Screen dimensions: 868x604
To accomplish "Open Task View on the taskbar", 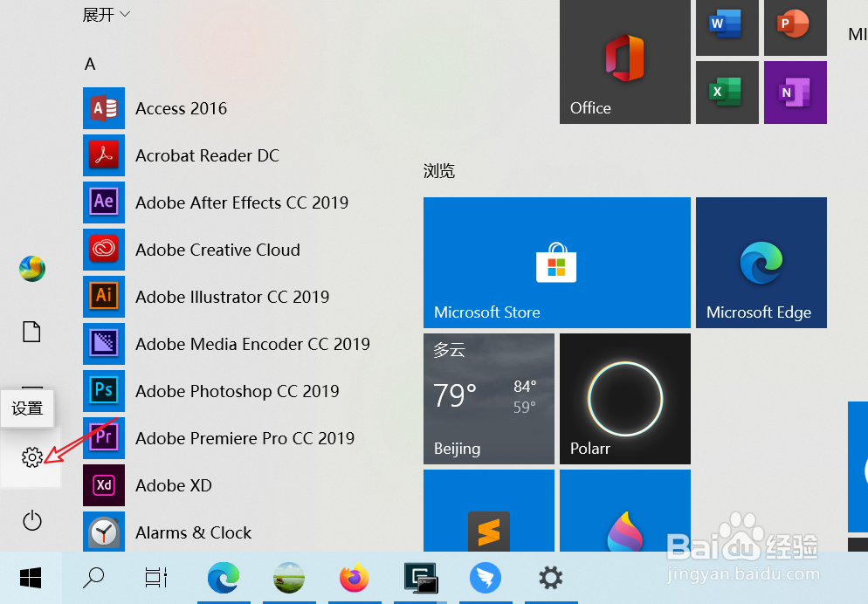I will click(x=156, y=578).
